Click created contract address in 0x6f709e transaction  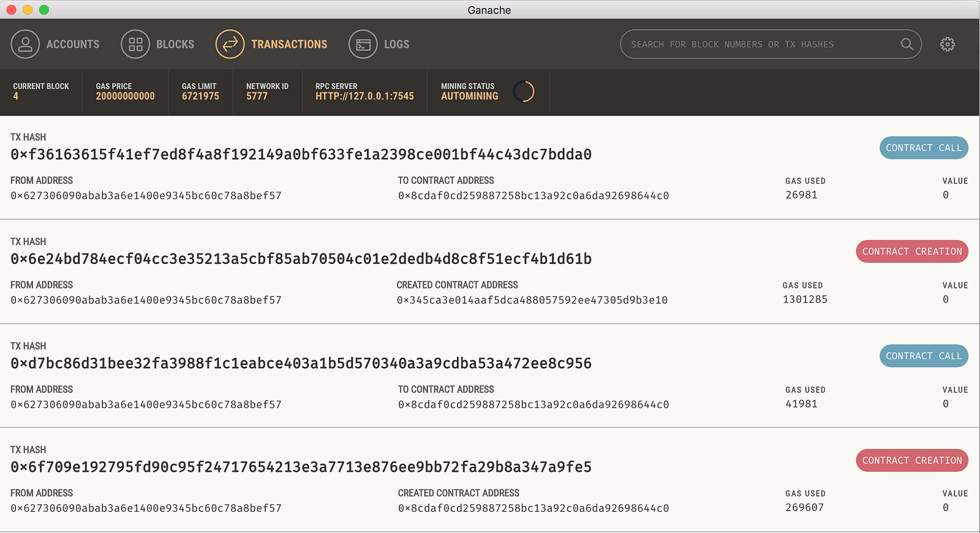pyautogui.click(x=533, y=508)
